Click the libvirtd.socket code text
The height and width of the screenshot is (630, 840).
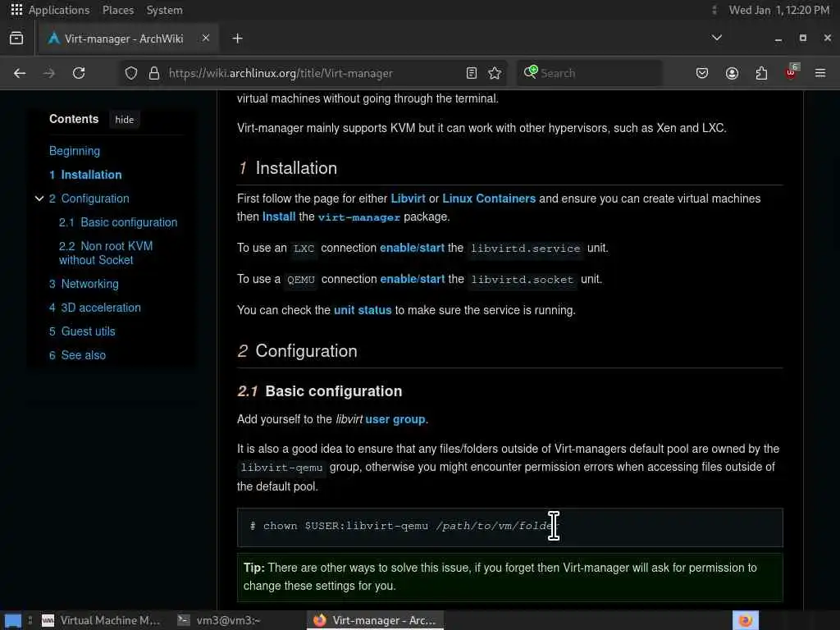pos(522,280)
